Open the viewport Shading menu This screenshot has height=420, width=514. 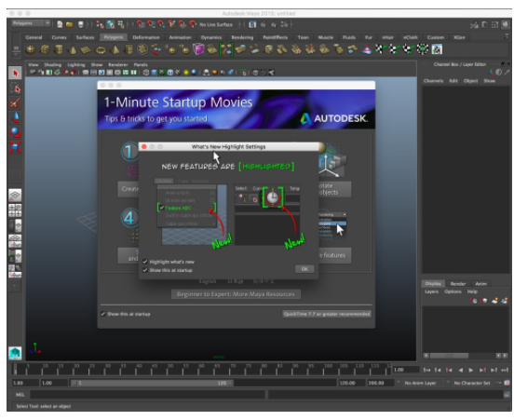point(53,64)
